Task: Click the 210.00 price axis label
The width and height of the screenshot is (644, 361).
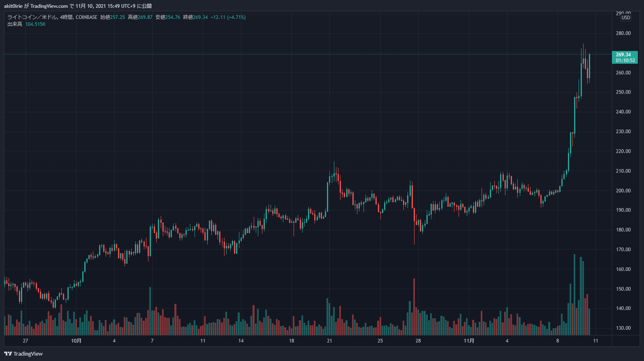Action: click(x=623, y=171)
